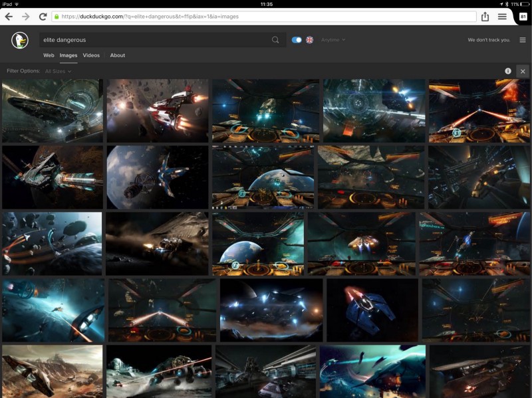Viewport: 532px width, 398px height.
Task: Expand the All Sizes filter
Action: pyautogui.click(x=58, y=71)
